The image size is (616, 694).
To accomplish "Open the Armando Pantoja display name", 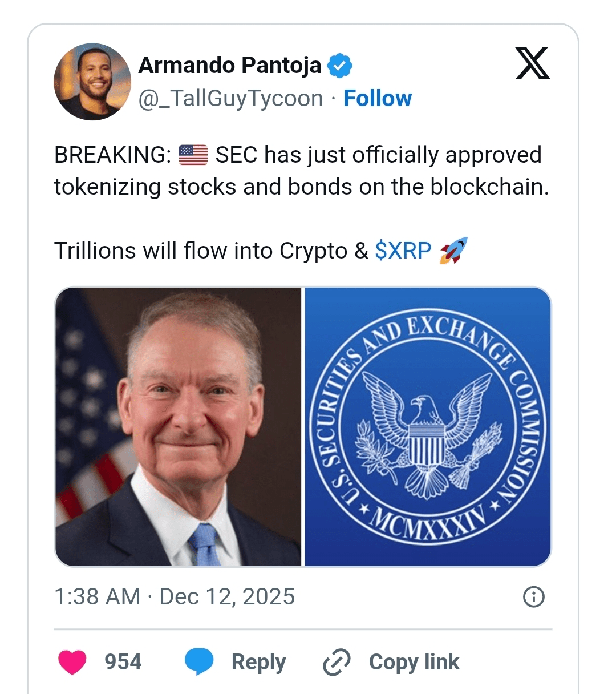I will [230, 66].
